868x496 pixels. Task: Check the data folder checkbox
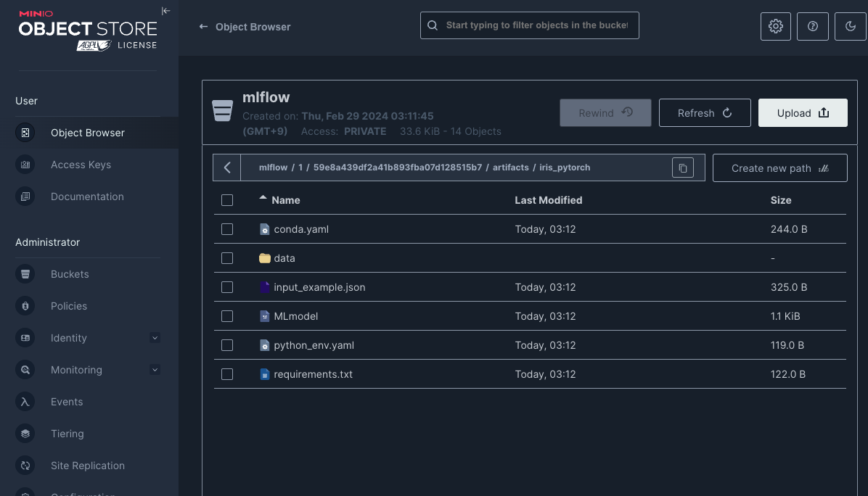pos(227,258)
